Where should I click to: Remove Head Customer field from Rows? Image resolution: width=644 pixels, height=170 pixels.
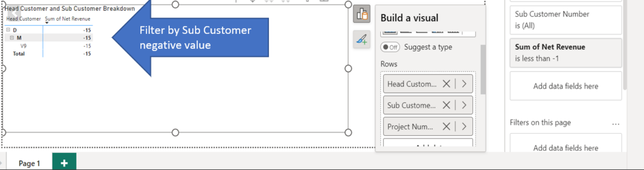446,84
